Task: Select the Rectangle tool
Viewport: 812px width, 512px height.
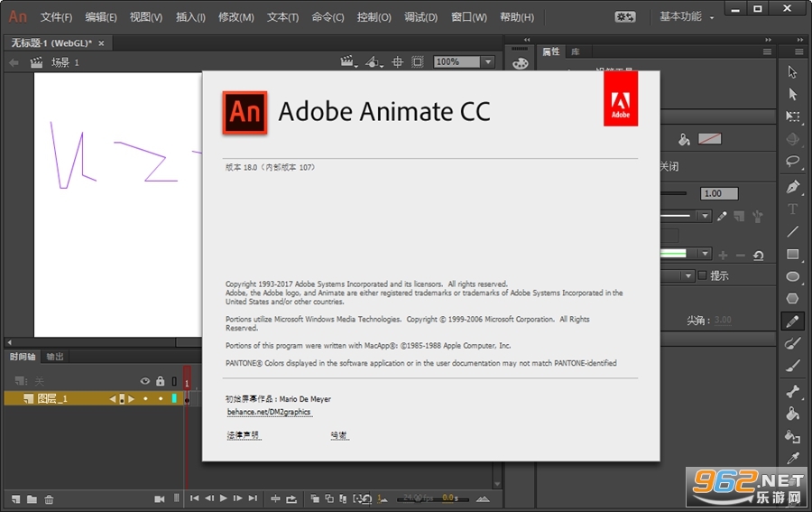Action: click(x=792, y=254)
